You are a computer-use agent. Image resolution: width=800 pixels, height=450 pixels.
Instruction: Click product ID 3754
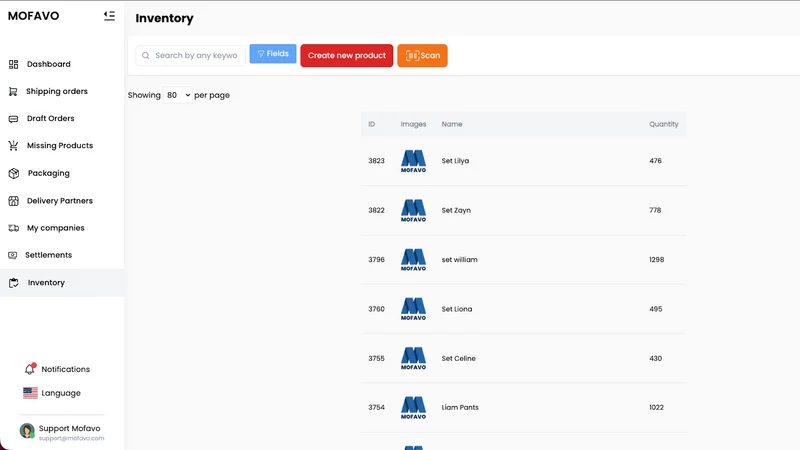click(377, 408)
